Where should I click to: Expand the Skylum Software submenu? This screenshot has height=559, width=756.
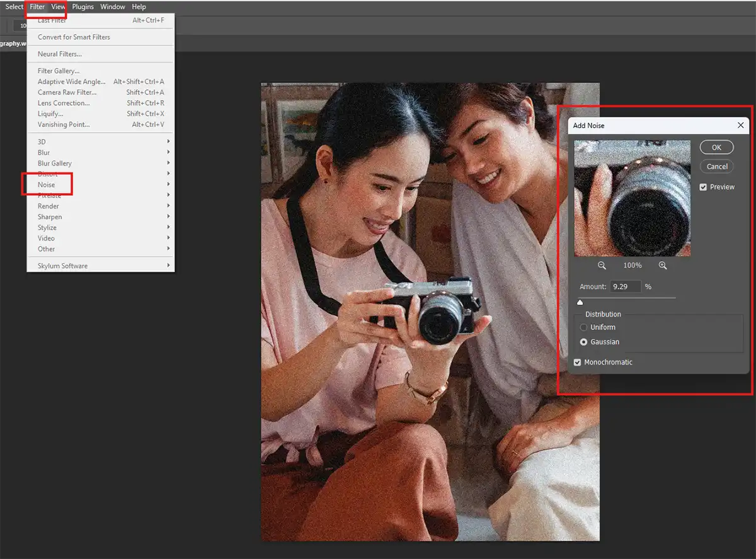point(101,266)
